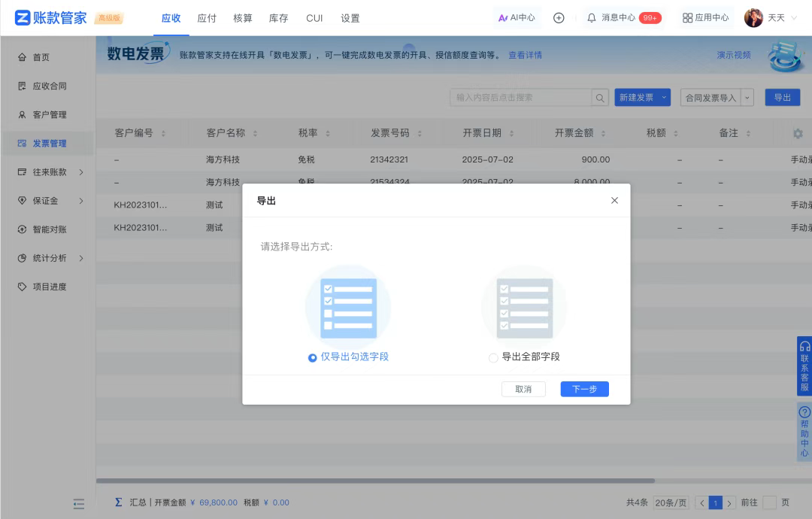
Task: Click the 往来账款 sidebar icon
Action: coord(22,172)
